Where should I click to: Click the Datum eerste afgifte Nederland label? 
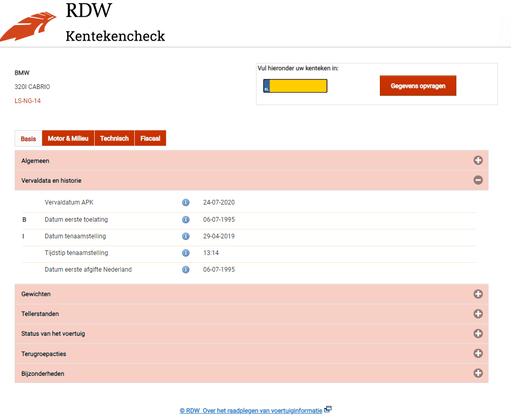click(x=88, y=270)
